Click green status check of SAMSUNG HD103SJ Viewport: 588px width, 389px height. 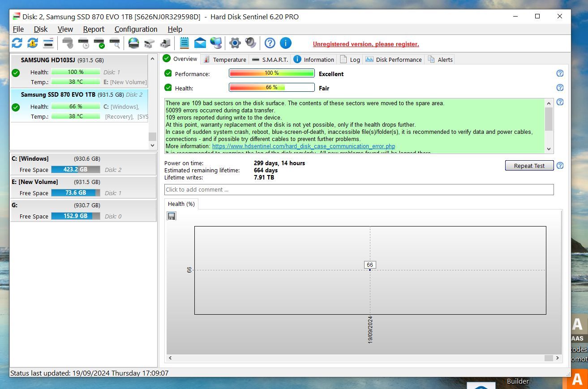click(x=16, y=73)
